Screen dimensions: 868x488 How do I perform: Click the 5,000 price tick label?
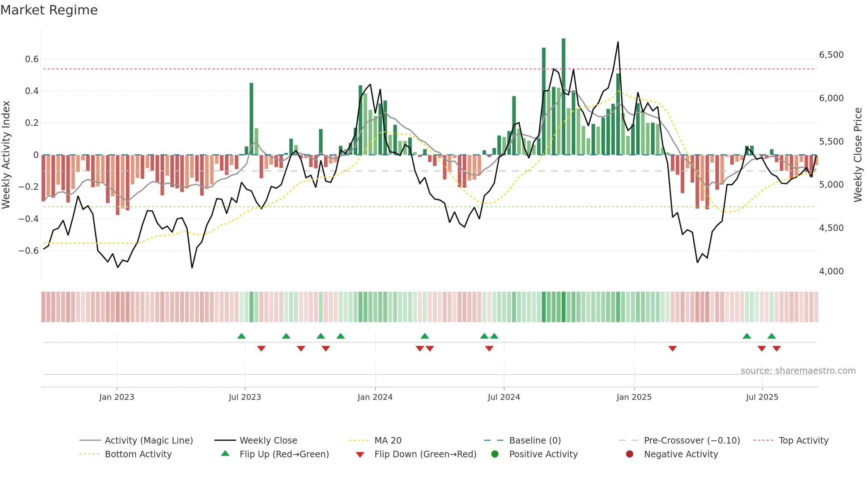(x=831, y=185)
